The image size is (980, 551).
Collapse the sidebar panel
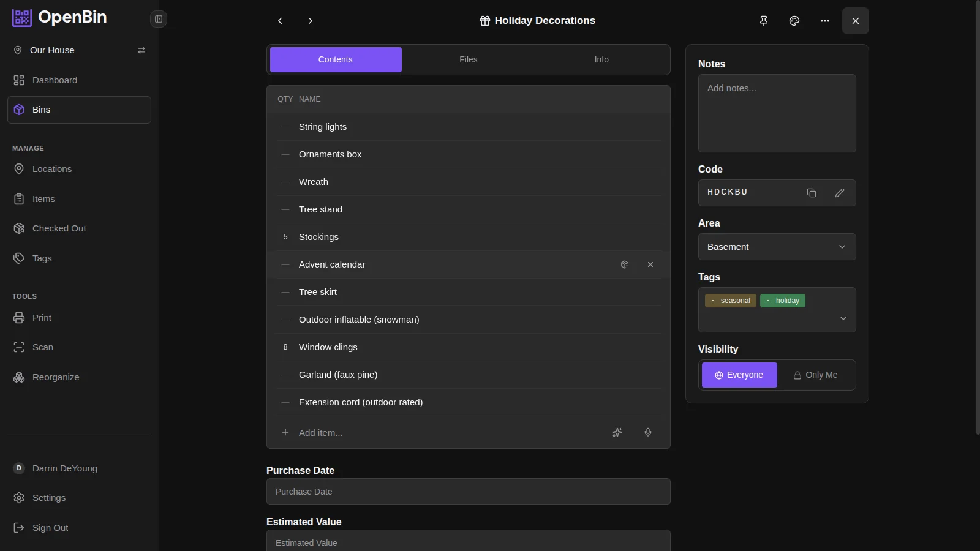click(x=159, y=20)
